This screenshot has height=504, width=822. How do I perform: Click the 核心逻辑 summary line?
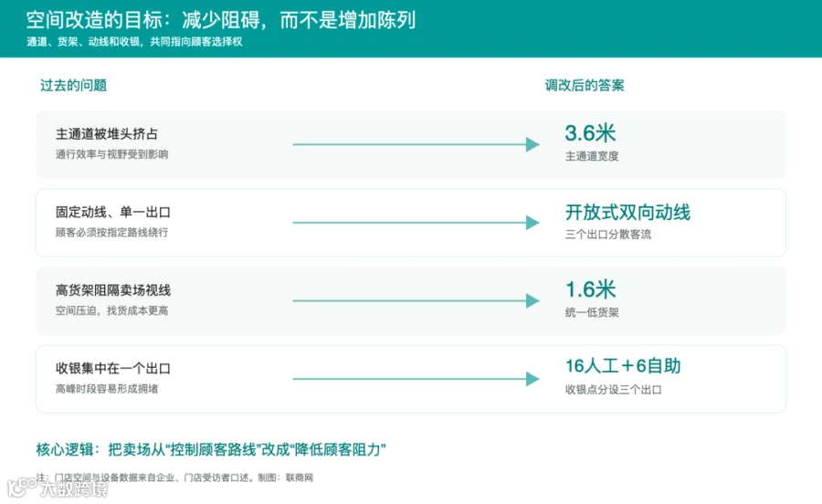(x=211, y=449)
